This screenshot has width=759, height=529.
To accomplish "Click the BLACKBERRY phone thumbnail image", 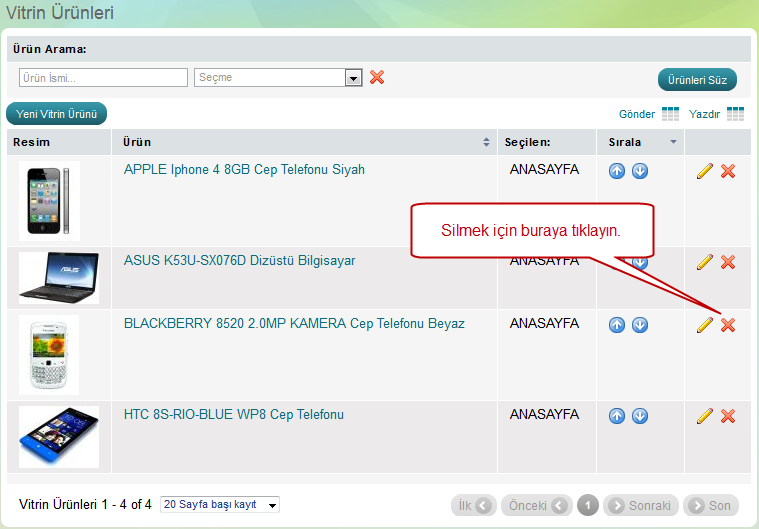I will [48, 354].
